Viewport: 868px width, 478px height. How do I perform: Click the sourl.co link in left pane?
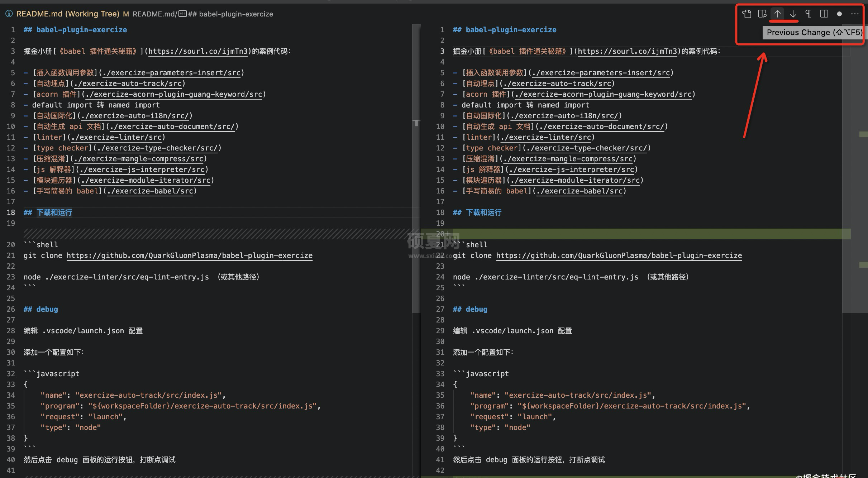pyautogui.click(x=198, y=51)
